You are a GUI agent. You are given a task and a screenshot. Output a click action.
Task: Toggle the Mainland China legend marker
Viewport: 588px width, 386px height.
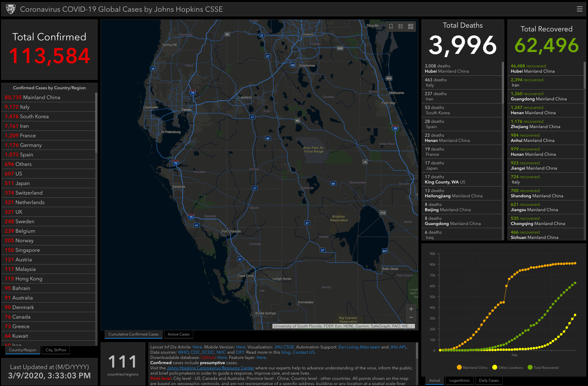(x=459, y=367)
